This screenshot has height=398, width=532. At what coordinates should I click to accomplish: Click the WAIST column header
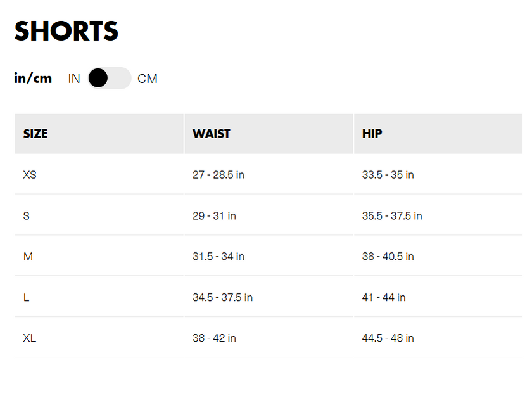(x=212, y=134)
